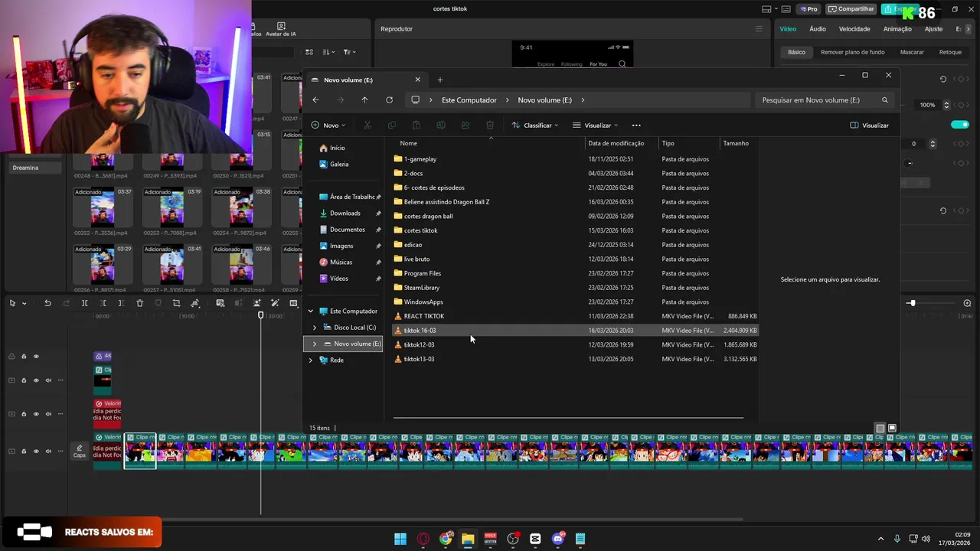Screen dimensions: 980x551
Task: Toggle lock on the main Capa track
Action: 24,451
